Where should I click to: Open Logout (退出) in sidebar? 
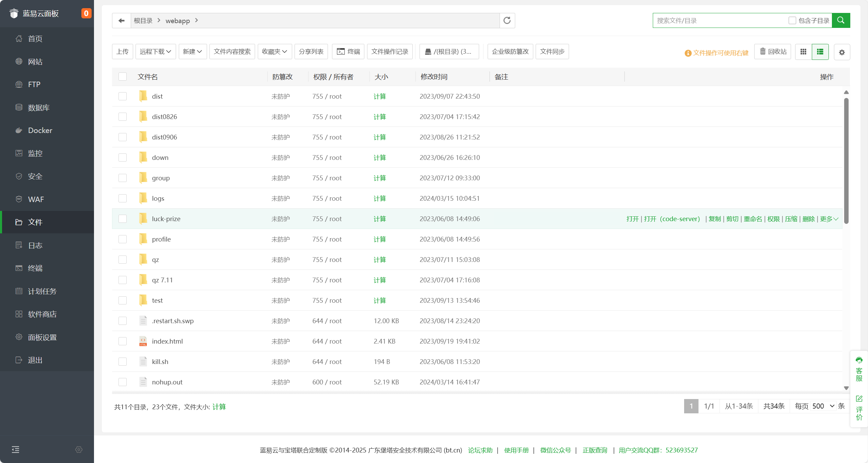coord(47,360)
